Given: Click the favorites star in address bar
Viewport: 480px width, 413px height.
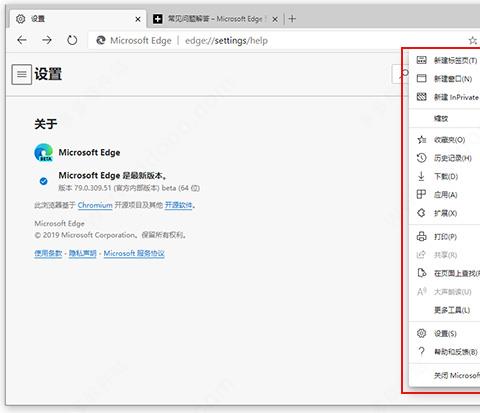Looking at the screenshot, I should pyautogui.click(x=473, y=41).
